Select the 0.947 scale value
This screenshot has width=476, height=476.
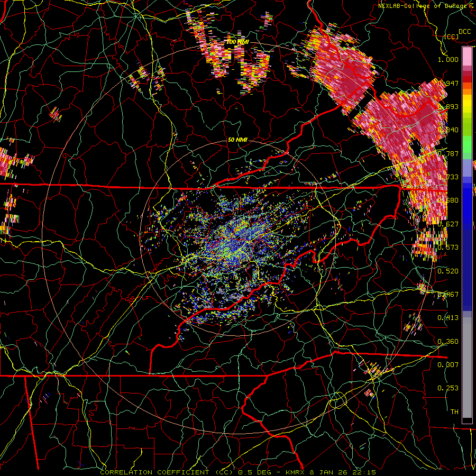[448, 83]
